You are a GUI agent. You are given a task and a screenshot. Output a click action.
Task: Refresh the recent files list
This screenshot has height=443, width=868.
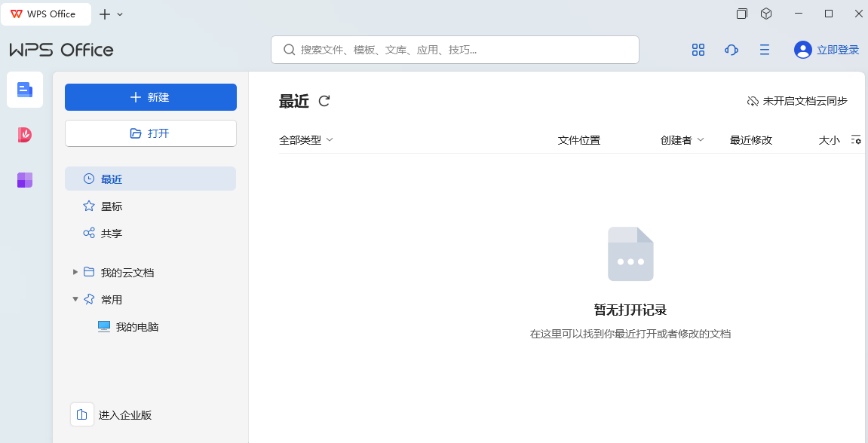coord(324,101)
